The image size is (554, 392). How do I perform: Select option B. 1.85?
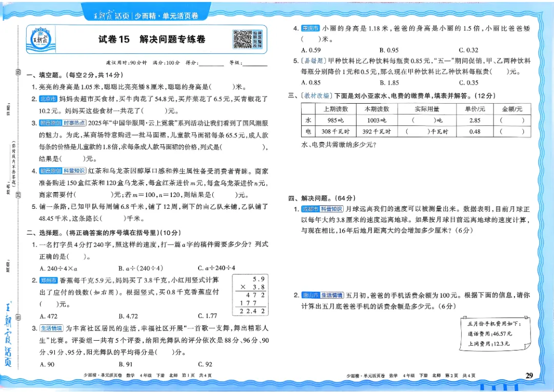[389, 83]
